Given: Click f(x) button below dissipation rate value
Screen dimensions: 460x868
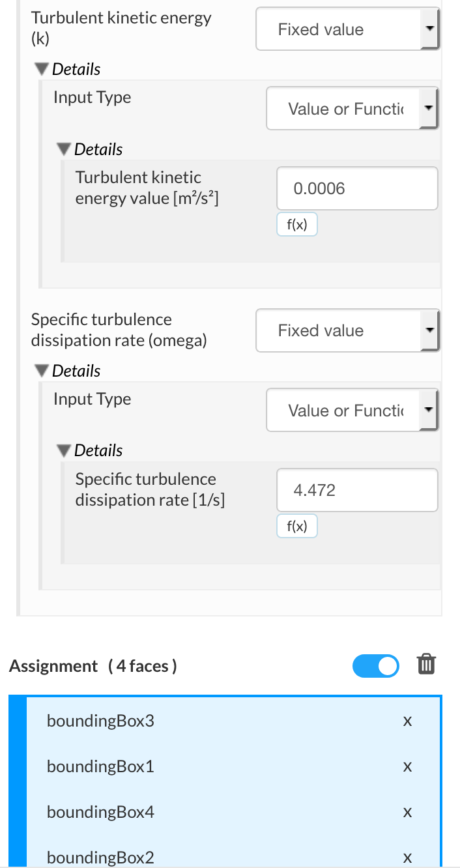Looking at the screenshot, I should (297, 527).
